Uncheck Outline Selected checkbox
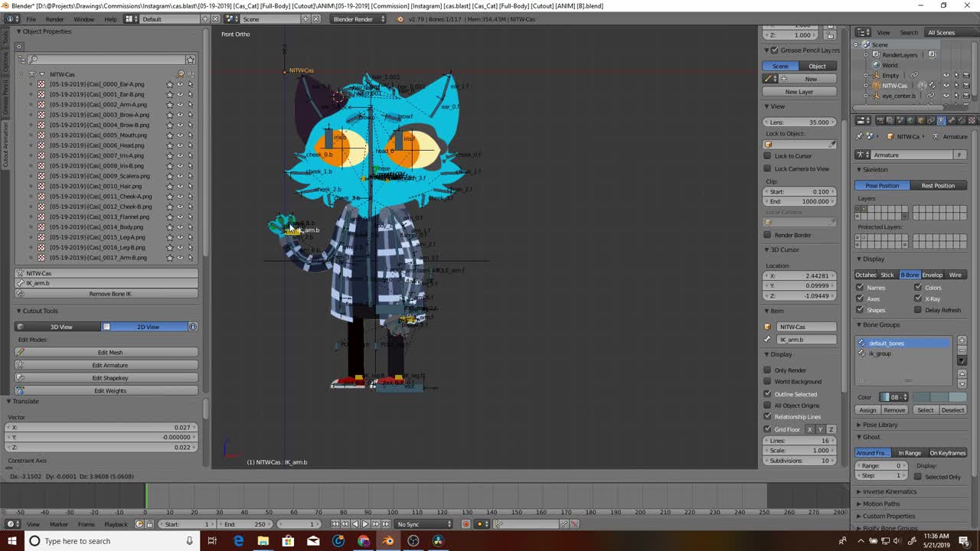 coord(768,393)
